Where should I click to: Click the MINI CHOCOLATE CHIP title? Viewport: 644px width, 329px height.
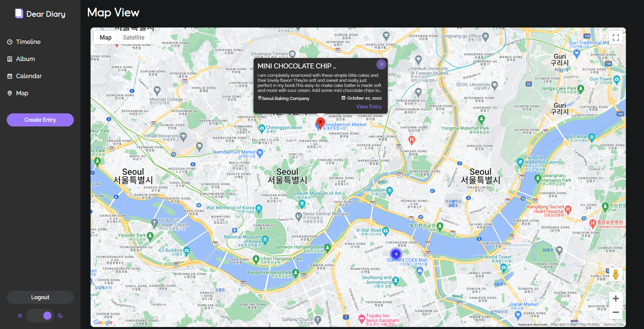pyautogui.click(x=297, y=66)
